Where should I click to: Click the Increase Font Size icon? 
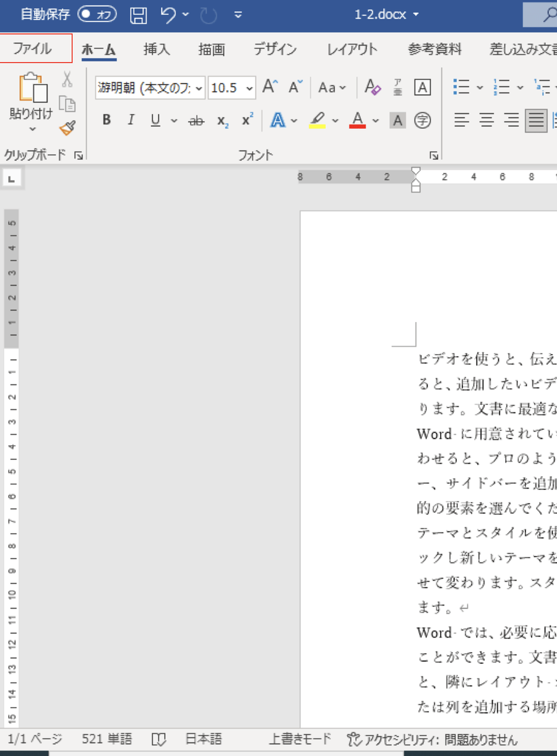pyautogui.click(x=270, y=87)
